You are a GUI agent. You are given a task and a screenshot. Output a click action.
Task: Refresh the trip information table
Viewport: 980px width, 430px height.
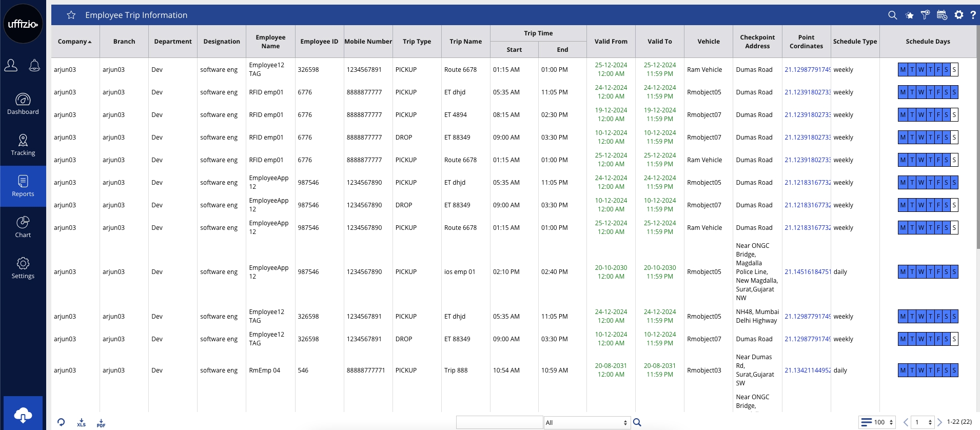pos(61,422)
